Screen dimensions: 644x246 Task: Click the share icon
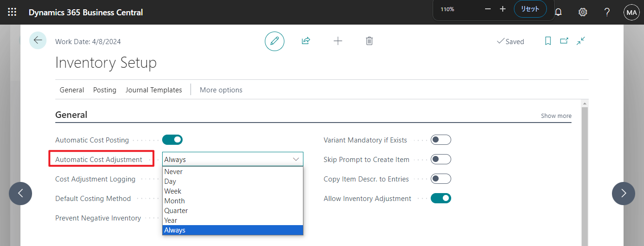pos(306,41)
